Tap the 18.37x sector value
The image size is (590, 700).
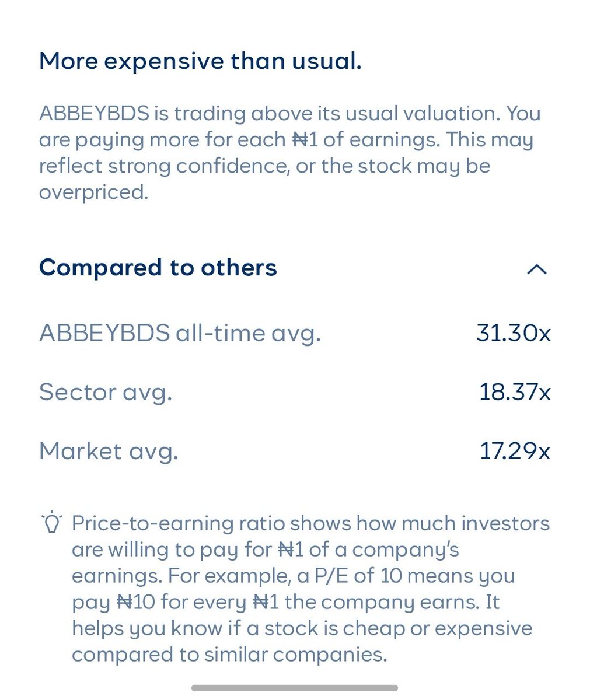click(x=515, y=392)
